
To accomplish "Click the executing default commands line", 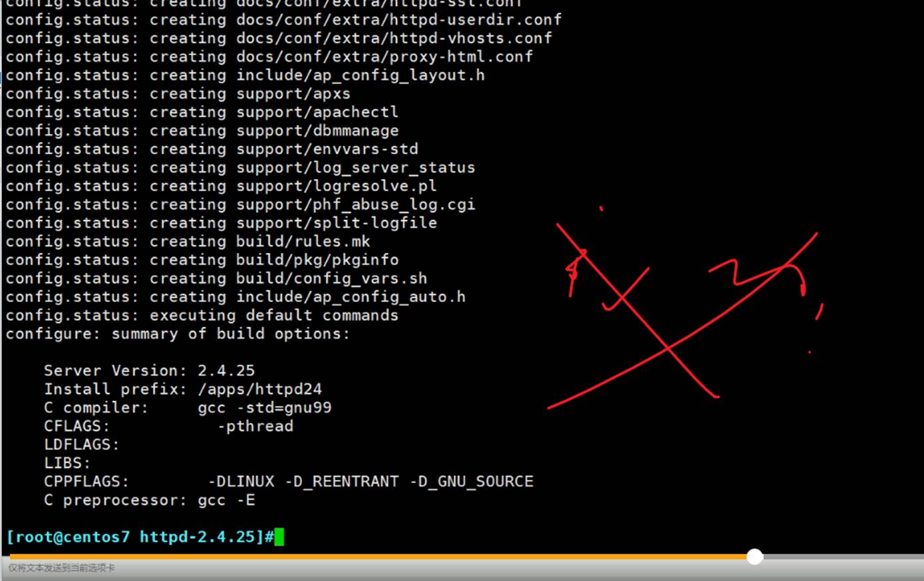I will point(202,315).
